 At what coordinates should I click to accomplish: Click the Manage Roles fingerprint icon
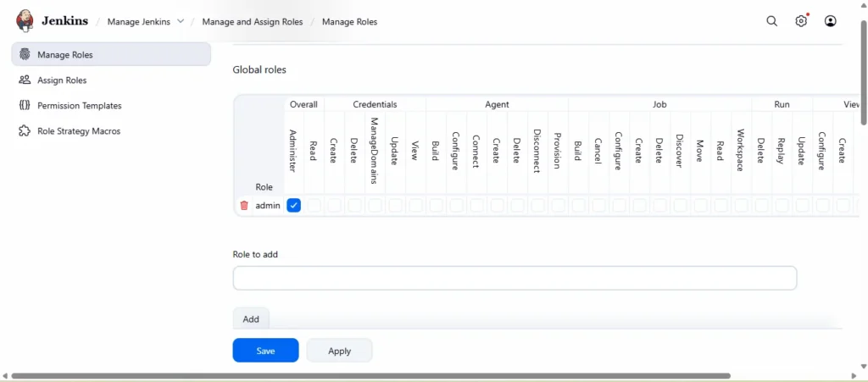(25, 54)
